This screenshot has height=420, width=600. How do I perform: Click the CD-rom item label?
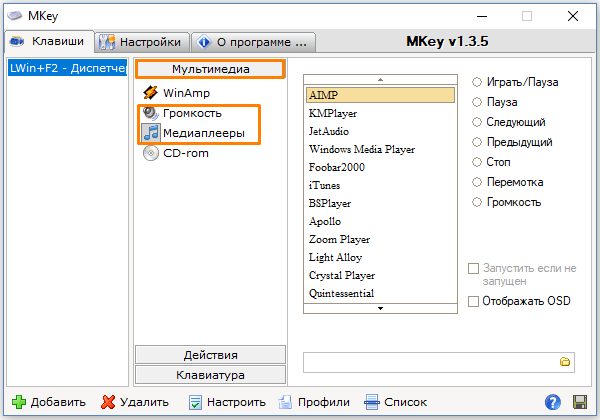tap(186, 153)
